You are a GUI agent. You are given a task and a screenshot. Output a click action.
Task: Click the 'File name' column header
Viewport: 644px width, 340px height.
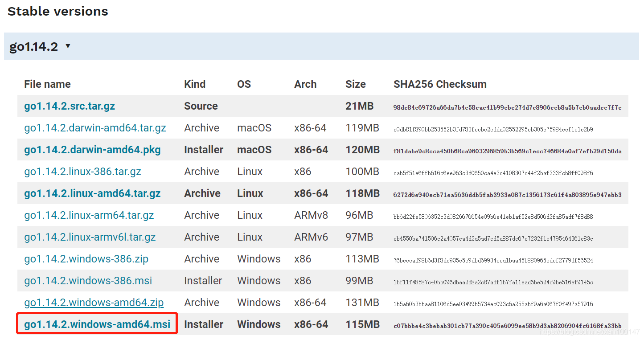(47, 84)
